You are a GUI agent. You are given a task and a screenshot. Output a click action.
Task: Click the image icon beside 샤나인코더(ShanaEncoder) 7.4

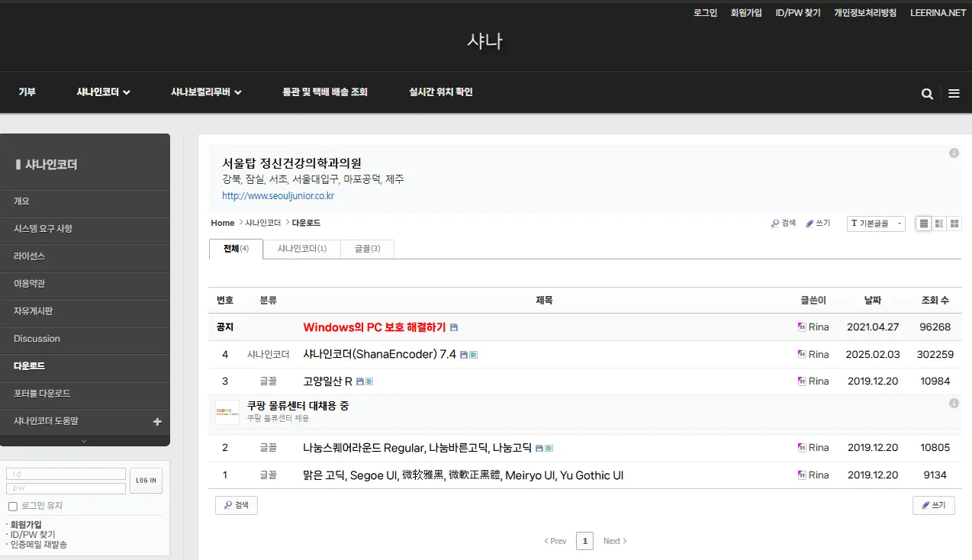click(473, 355)
